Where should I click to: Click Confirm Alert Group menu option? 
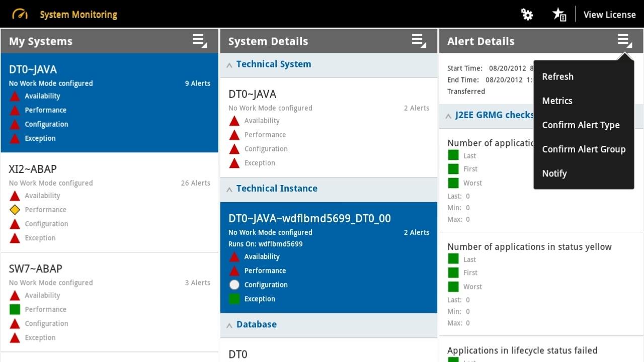point(584,149)
